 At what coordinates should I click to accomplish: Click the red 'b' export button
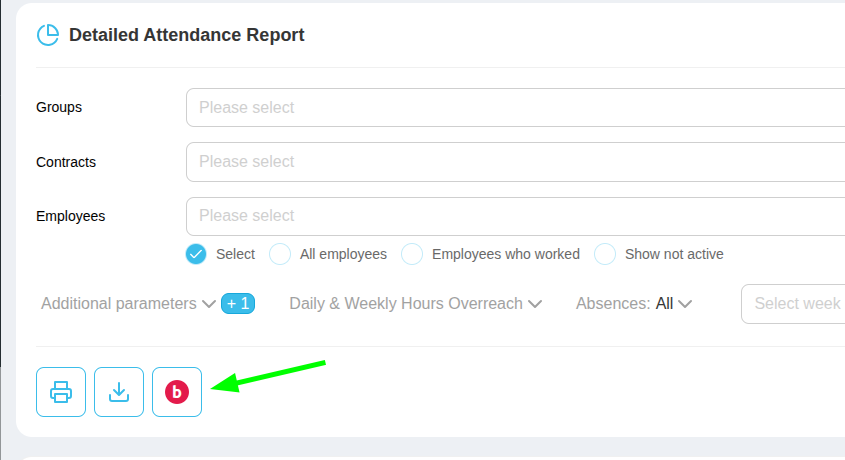pos(177,392)
